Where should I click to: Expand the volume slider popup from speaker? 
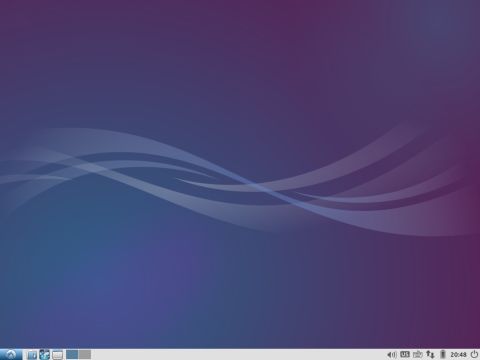pos(392,355)
